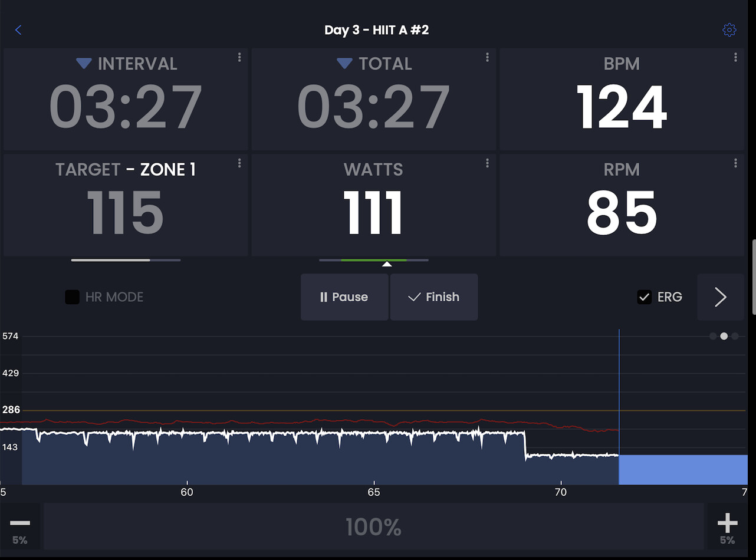Click the current position marker on graph

619,407
